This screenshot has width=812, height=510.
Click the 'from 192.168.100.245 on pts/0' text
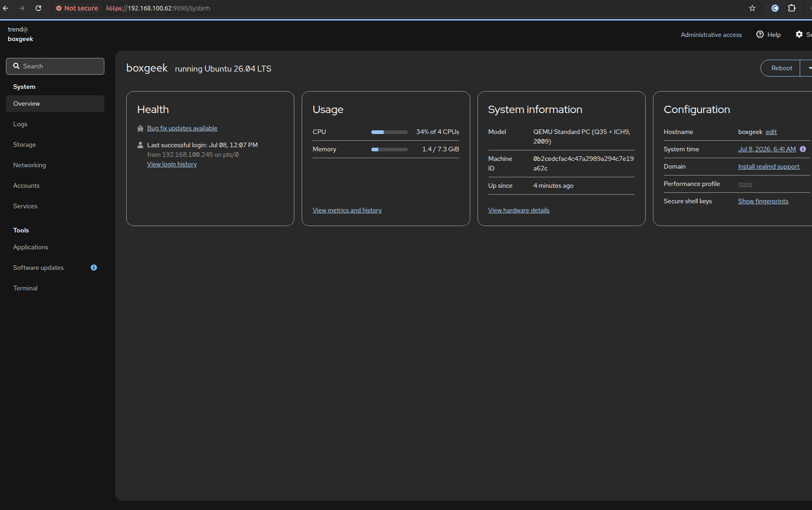[193, 155]
